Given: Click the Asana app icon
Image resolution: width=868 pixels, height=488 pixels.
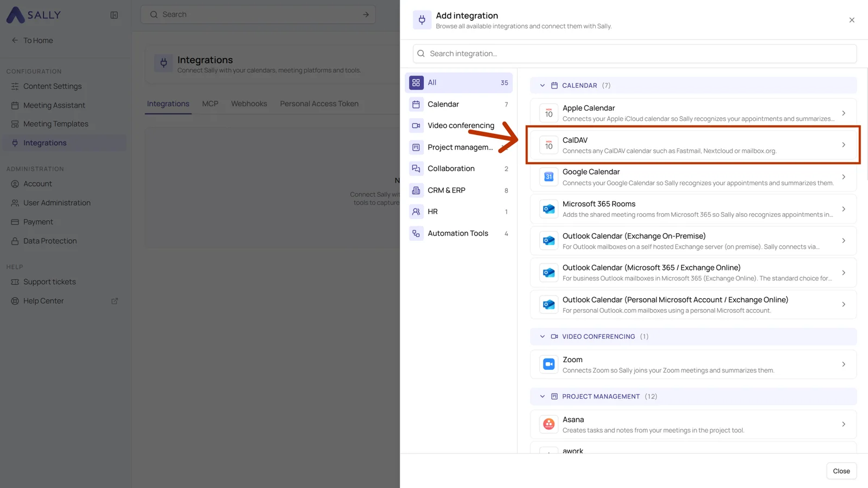Looking at the screenshot, I should [548, 425].
